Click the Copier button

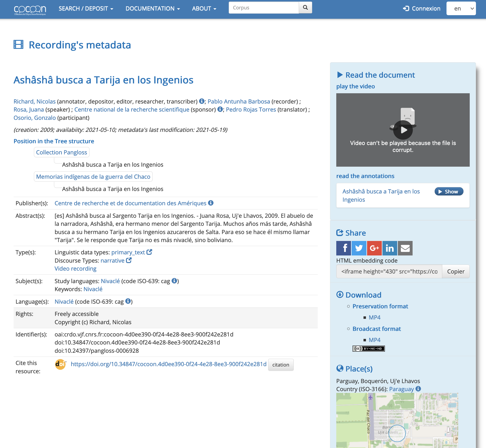coord(456,271)
